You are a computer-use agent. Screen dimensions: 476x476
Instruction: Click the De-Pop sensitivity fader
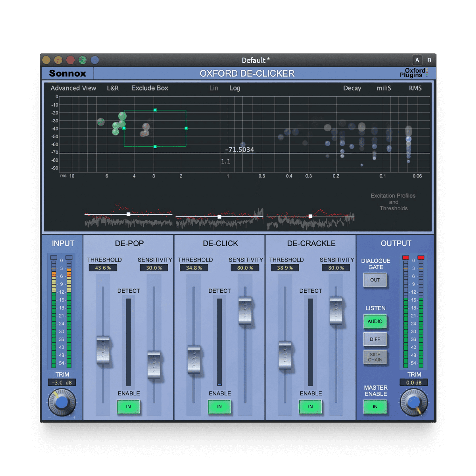154,365
